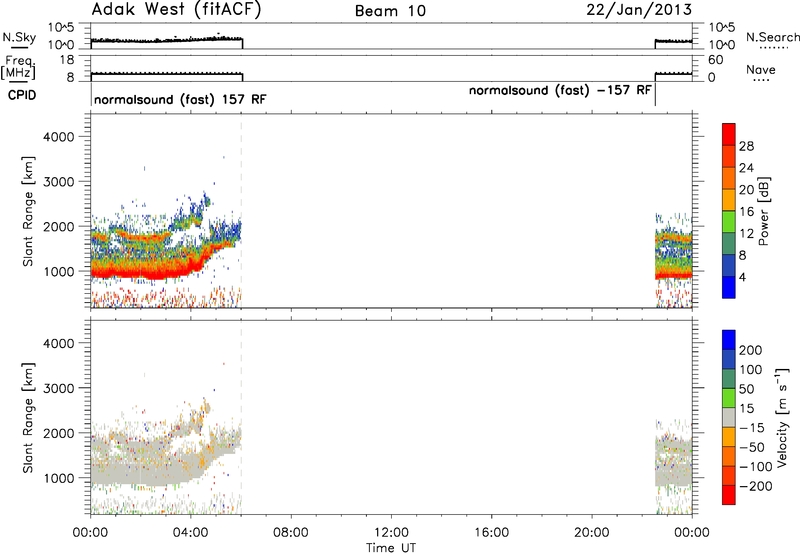Select the "N.Sky" axis label

pyautogui.click(x=19, y=37)
